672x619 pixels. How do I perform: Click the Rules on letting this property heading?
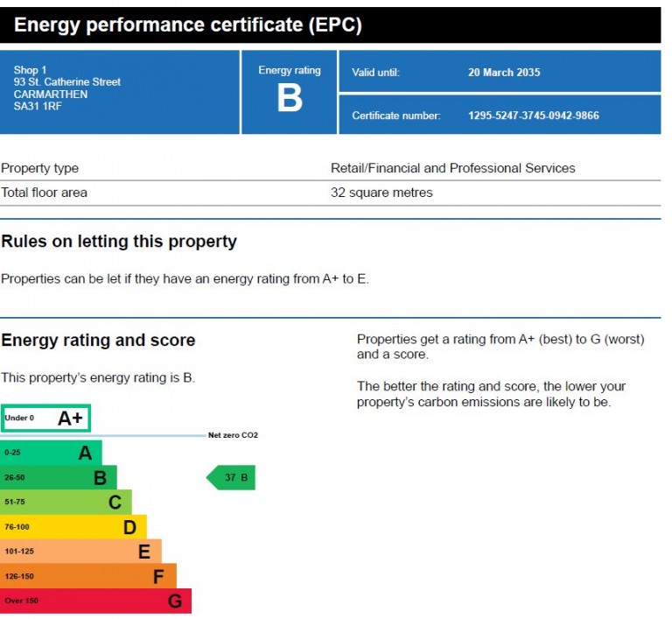point(119,242)
